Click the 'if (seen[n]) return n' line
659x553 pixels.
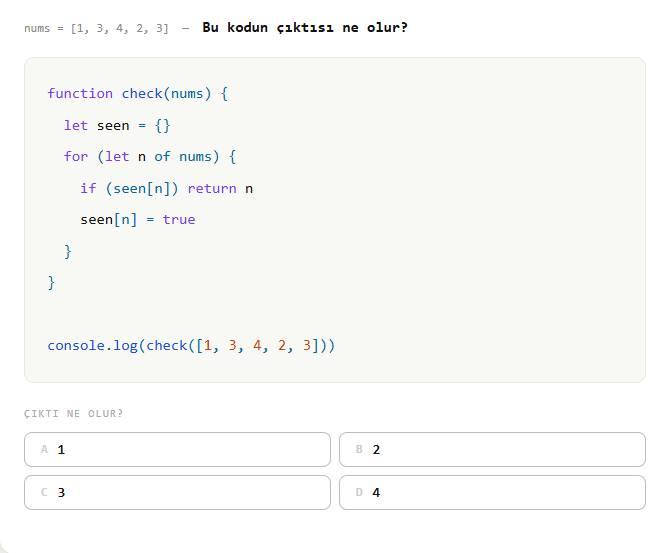tap(166, 189)
